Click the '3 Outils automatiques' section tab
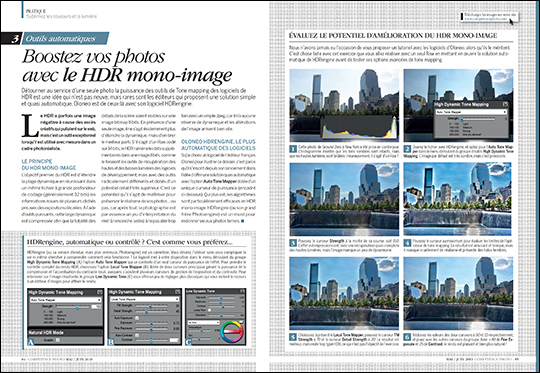540x373 pixels. [55, 38]
